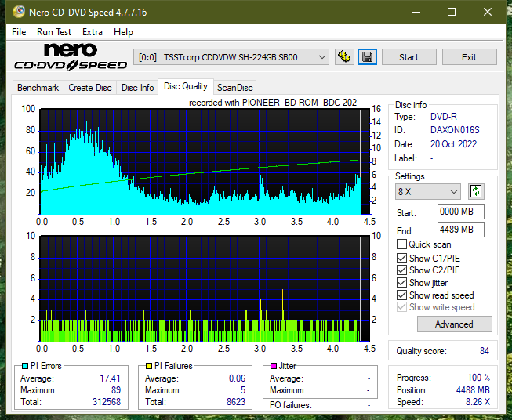Click the Start button

409,57
